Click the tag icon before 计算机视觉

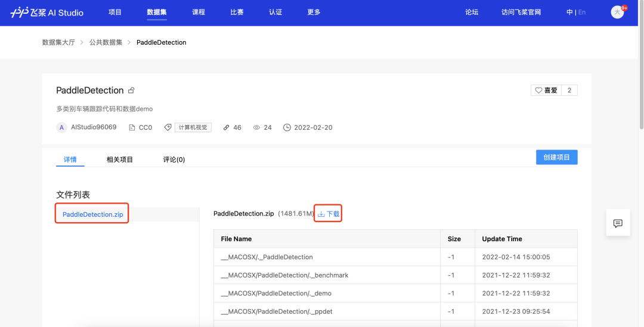[x=168, y=127]
